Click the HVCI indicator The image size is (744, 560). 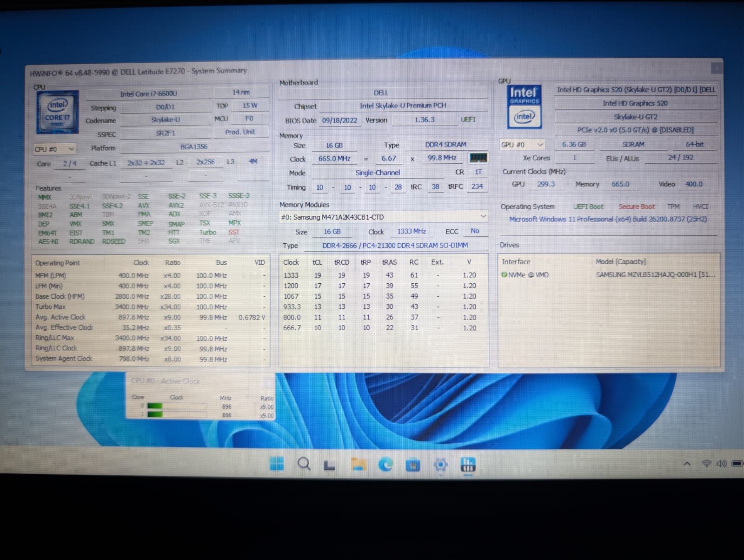click(x=700, y=207)
